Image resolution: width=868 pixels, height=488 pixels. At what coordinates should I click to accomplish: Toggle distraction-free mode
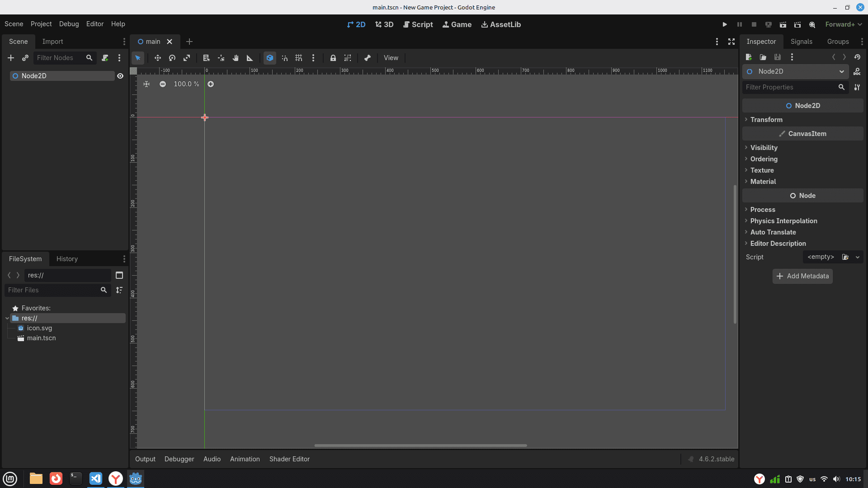pyautogui.click(x=731, y=42)
